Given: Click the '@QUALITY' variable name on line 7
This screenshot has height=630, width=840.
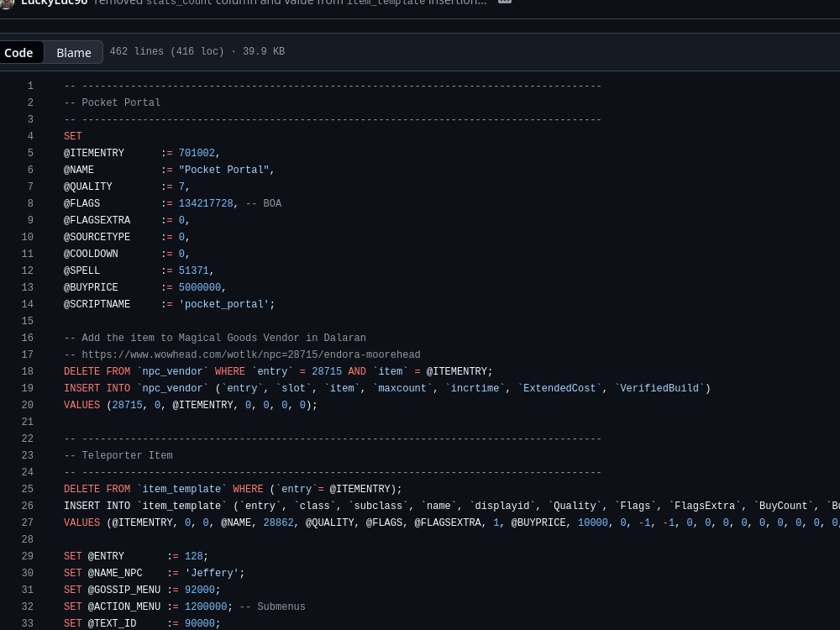Looking at the screenshot, I should 88,186.
